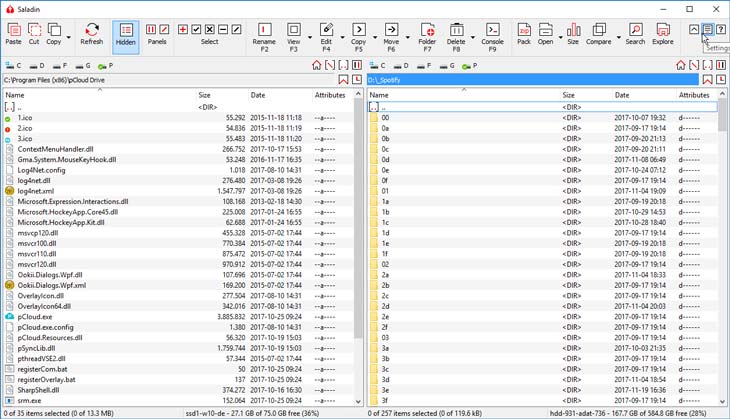Go to home folder in left panel
730x419 pixels.
[316, 65]
